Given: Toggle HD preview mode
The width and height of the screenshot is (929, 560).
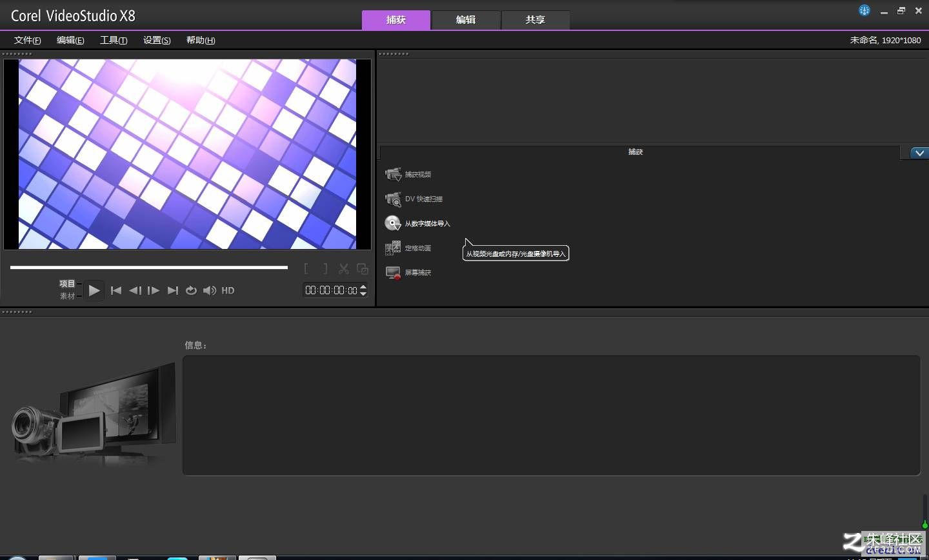Looking at the screenshot, I should (228, 290).
